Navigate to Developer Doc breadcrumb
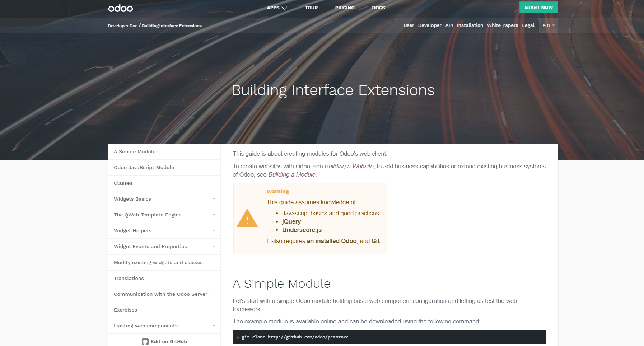The width and height of the screenshot is (644, 346). click(x=122, y=26)
